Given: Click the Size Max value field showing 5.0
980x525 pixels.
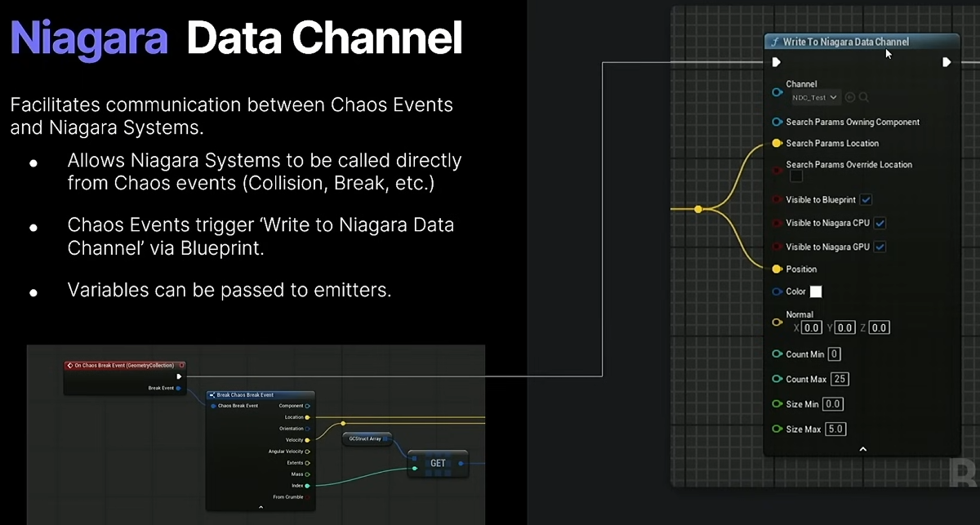Looking at the screenshot, I should 836,429.
